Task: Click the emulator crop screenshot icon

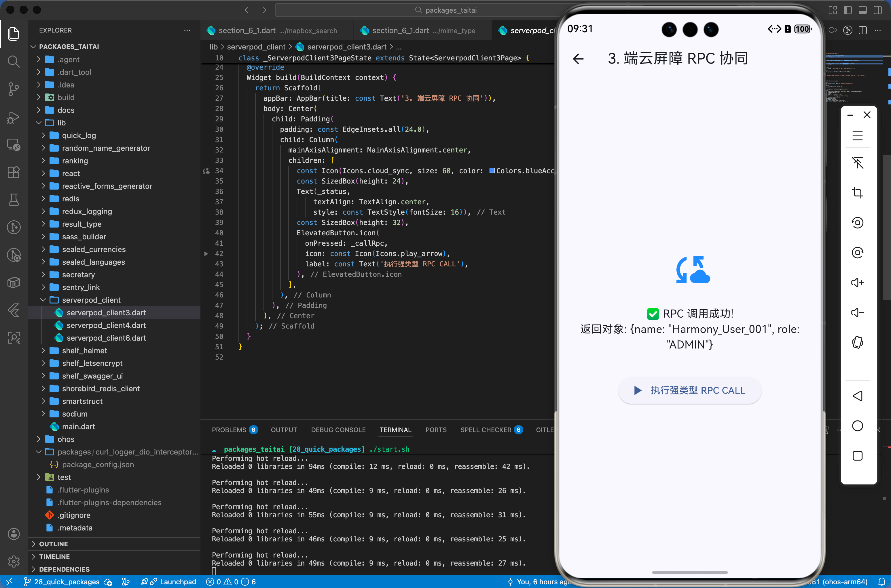Action: (857, 193)
